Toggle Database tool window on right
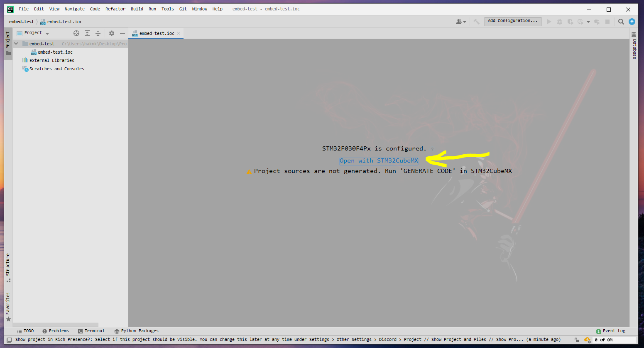This screenshot has height=348, width=644. tap(634, 46)
